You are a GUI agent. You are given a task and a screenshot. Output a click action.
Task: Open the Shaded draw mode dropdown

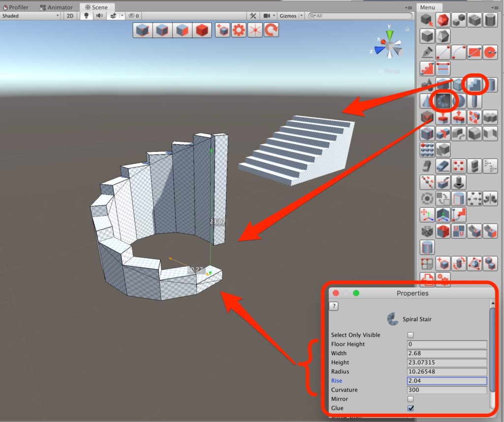click(31, 16)
